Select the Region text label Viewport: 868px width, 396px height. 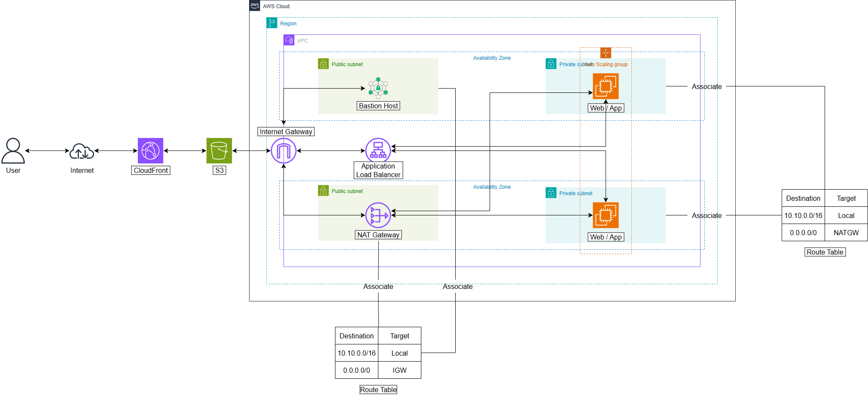[288, 24]
